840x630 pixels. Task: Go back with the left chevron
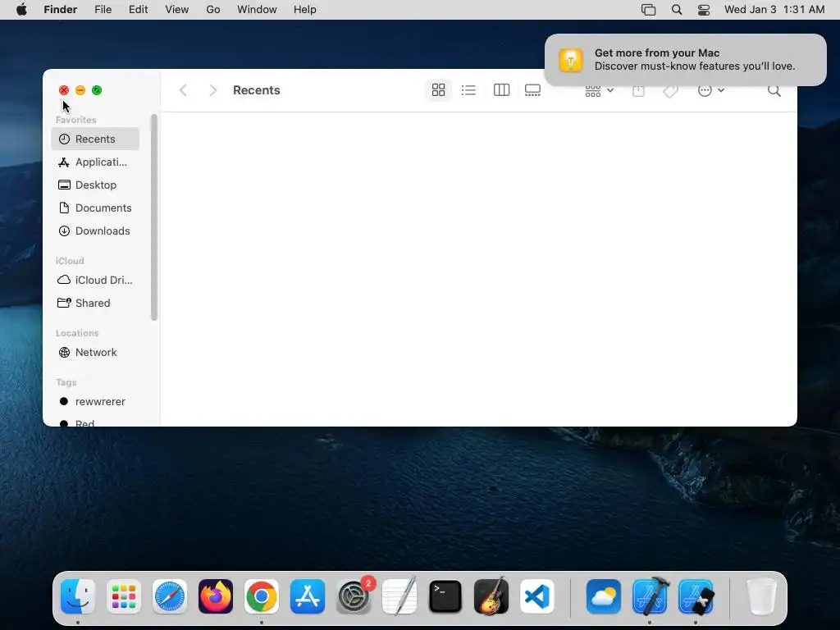[x=183, y=90]
